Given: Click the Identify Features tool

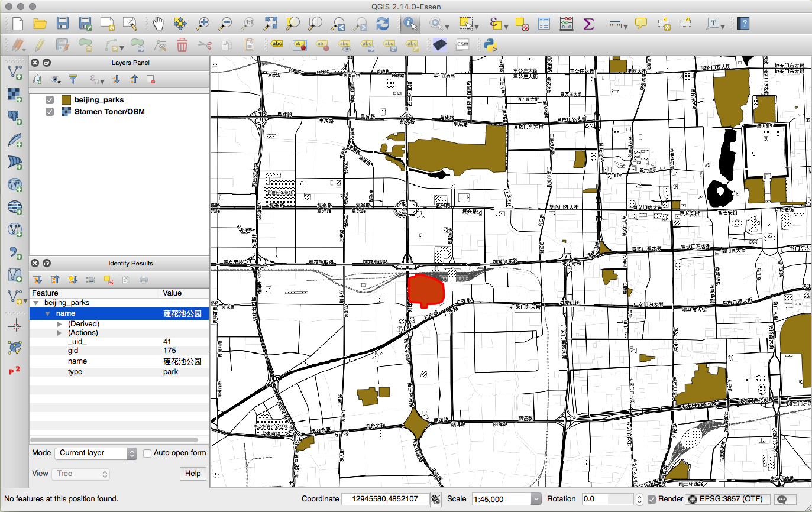Looking at the screenshot, I should 409,24.
